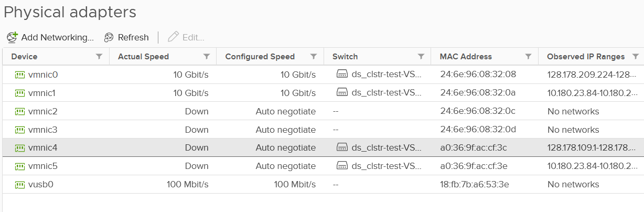
Task: Click the vmnic0 adapter icon
Action: [x=20, y=75]
